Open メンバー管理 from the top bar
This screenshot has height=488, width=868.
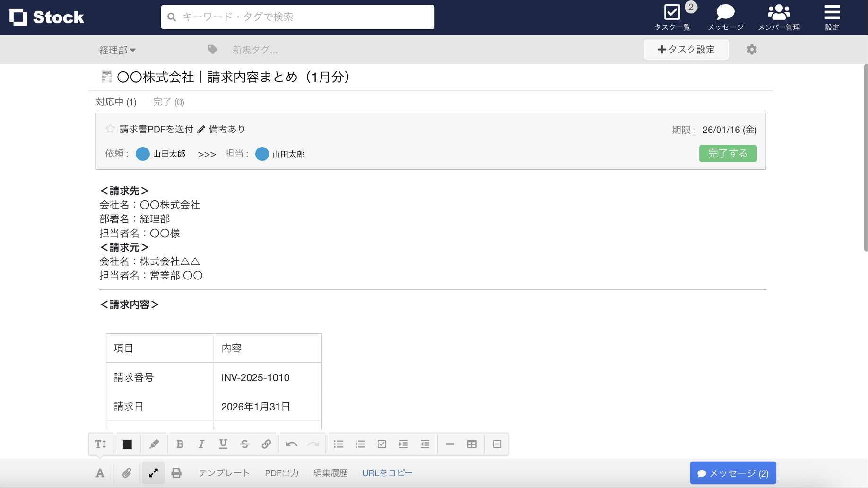coord(779,17)
